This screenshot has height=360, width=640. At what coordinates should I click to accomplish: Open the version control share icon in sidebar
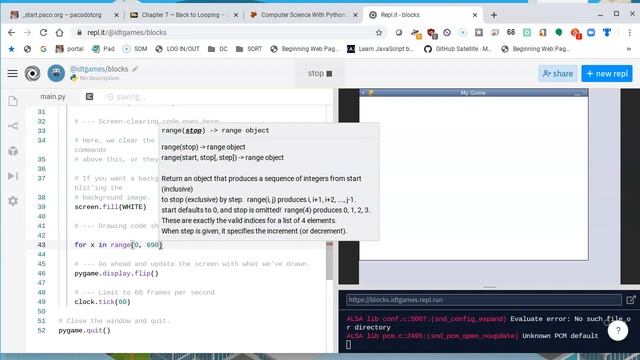coord(13,126)
